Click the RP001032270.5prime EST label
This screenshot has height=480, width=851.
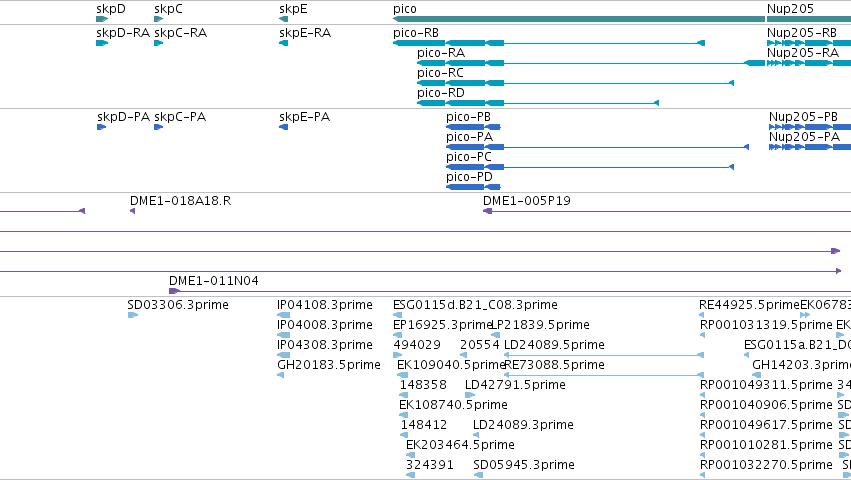tap(766, 466)
